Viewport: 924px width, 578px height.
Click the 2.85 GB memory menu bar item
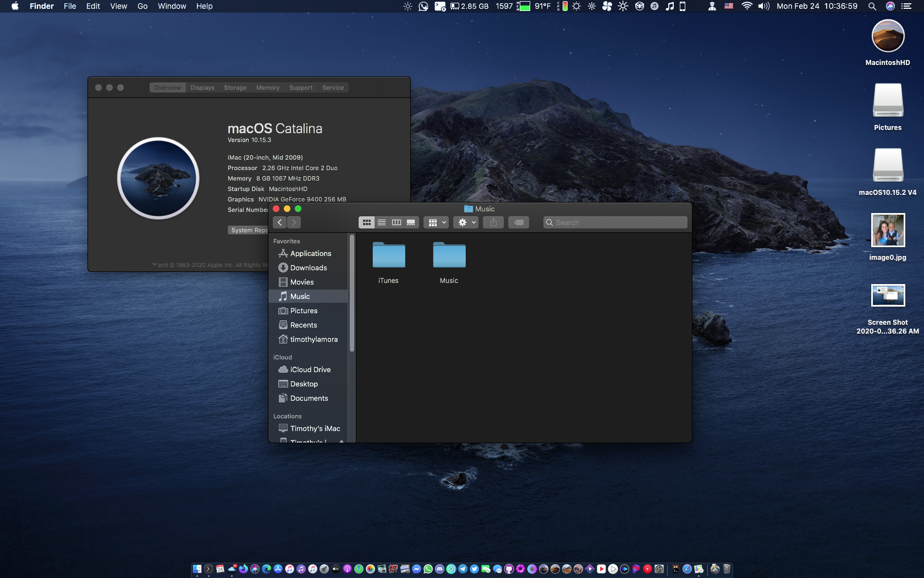click(x=470, y=6)
